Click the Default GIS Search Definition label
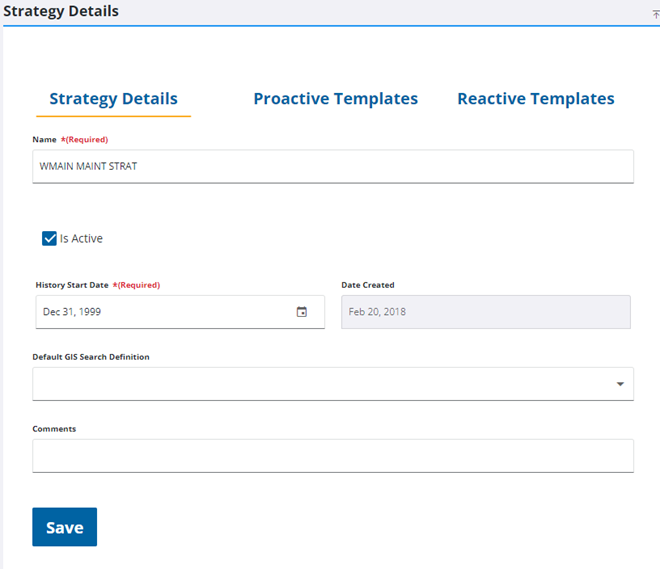660x569 pixels. point(91,357)
